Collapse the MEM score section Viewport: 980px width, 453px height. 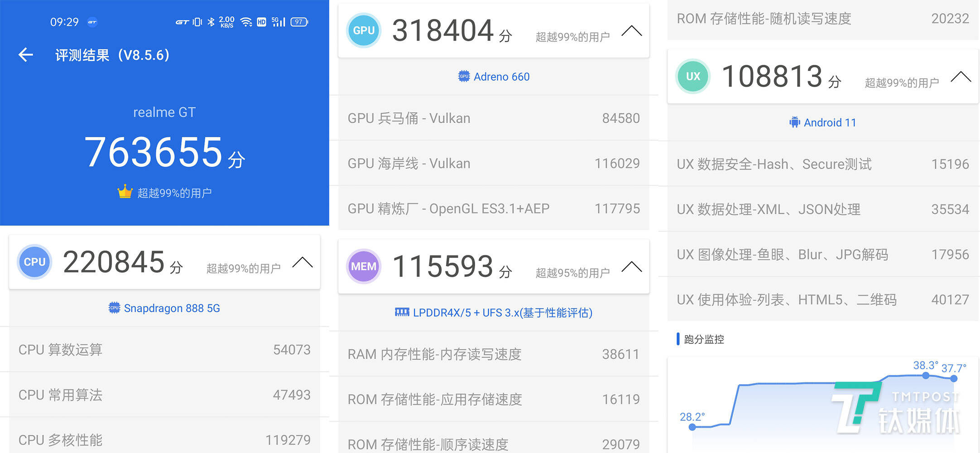coord(632,266)
